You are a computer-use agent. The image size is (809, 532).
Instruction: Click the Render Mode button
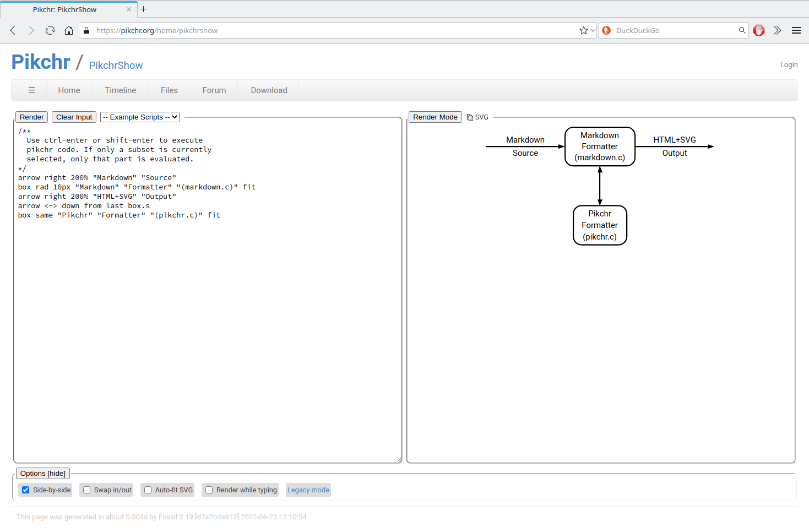point(435,117)
